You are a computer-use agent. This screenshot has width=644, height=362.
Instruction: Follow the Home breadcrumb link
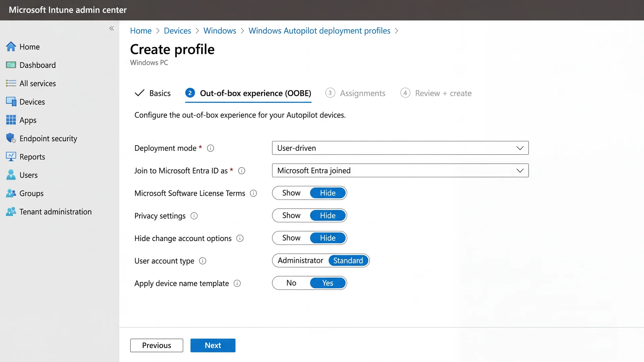click(141, 31)
